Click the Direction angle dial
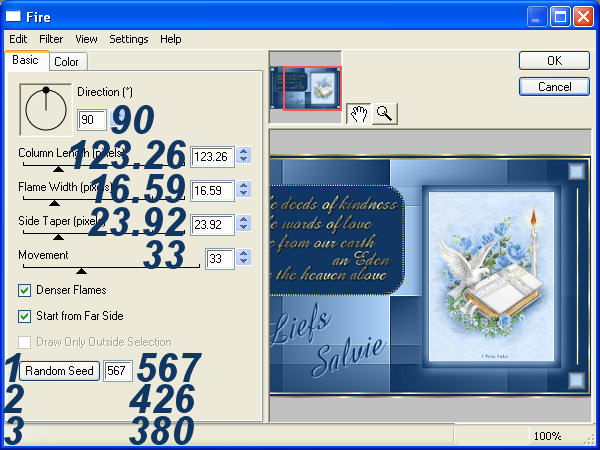 (46, 110)
